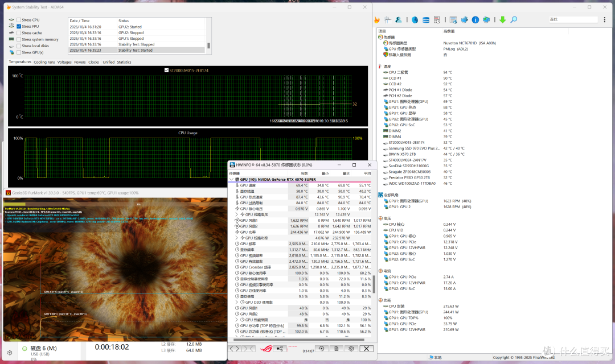Image resolution: width=615 pixels, height=364 pixels.
Task: Click the person icon in AIDA64 toolbar
Action: pyautogui.click(x=399, y=19)
